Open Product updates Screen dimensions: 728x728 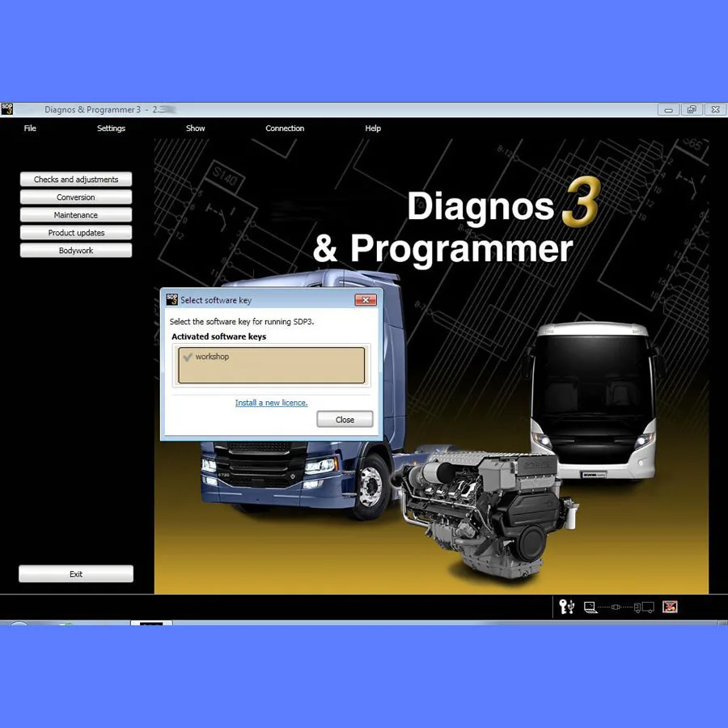[x=76, y=232]
